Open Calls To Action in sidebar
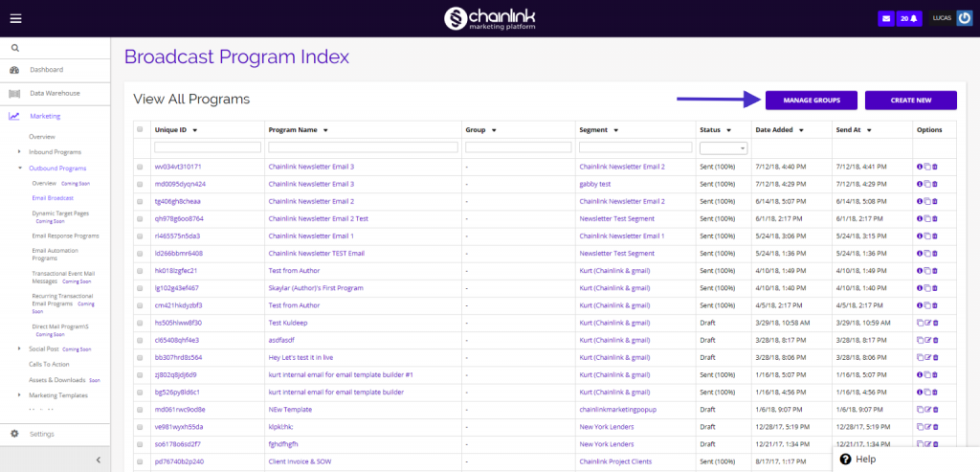 pos(49,364)
